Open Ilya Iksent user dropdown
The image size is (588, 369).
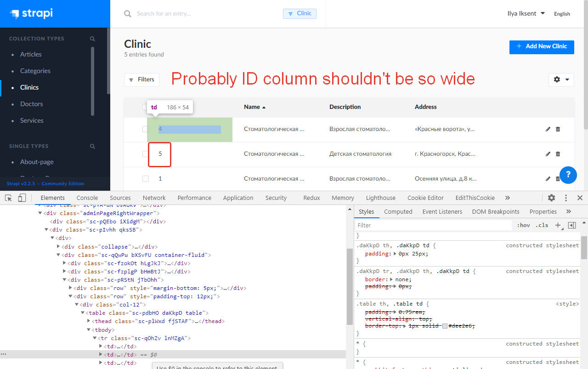[x=526, y=14]
